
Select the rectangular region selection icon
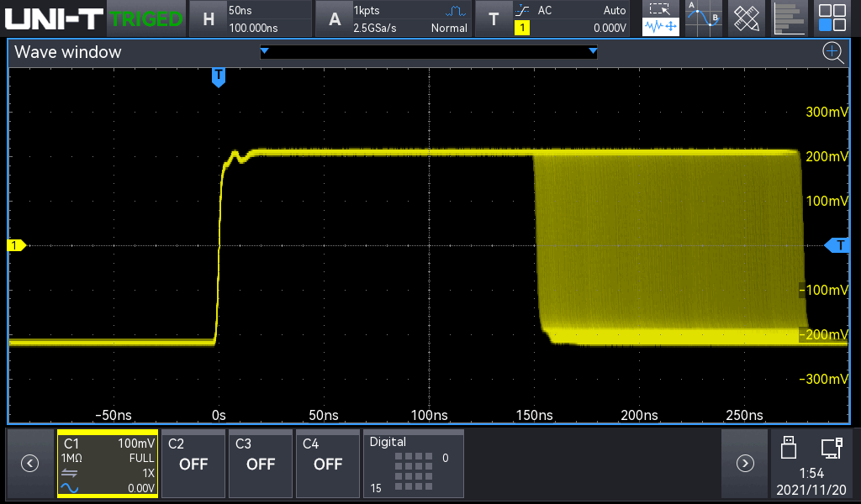pyautogui.click(x=661, y=9)
